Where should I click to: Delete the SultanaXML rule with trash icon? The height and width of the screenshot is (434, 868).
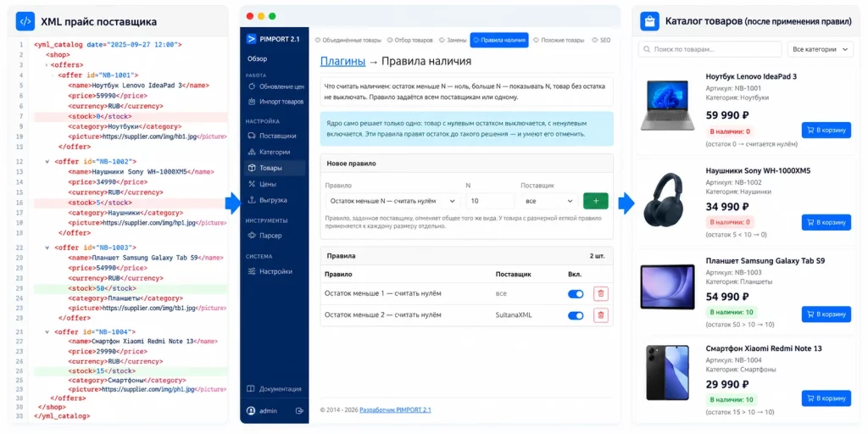(601, 315)
